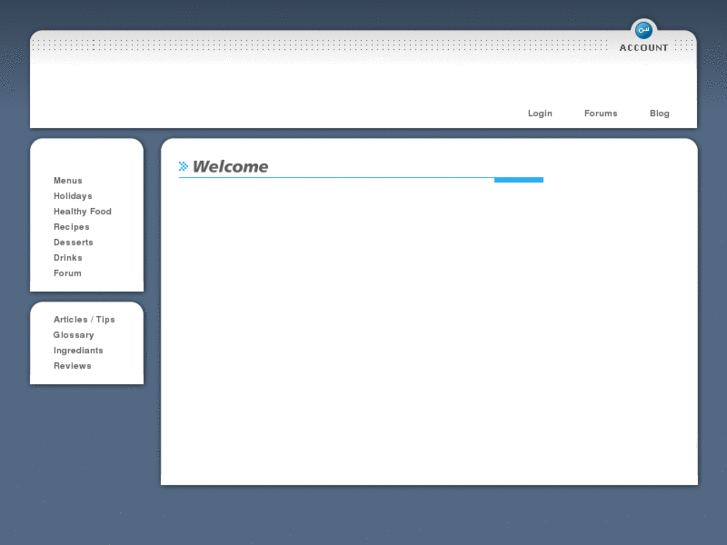Image resolution: width=727 pixels, height=545 pixels.
Task: Click the blue Account key icon
Action: point(643,30)
